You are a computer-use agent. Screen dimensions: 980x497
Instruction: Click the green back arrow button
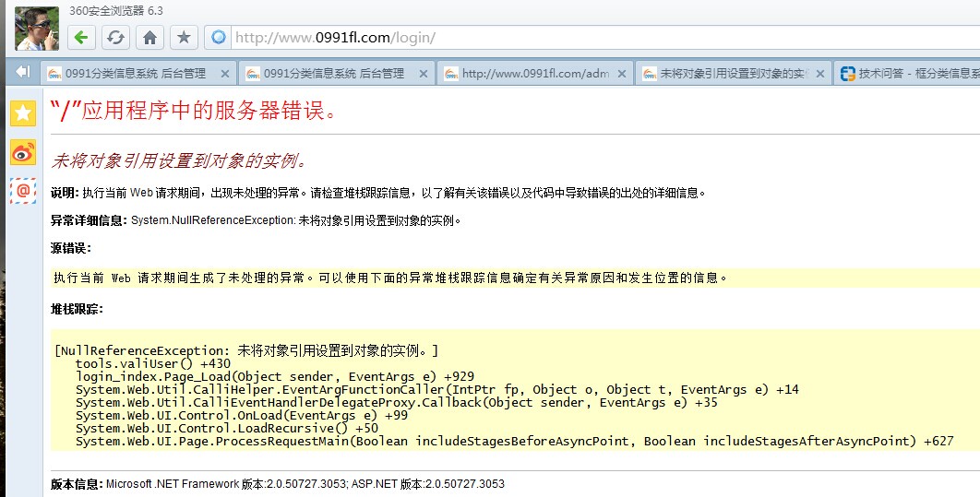(81, 38)
